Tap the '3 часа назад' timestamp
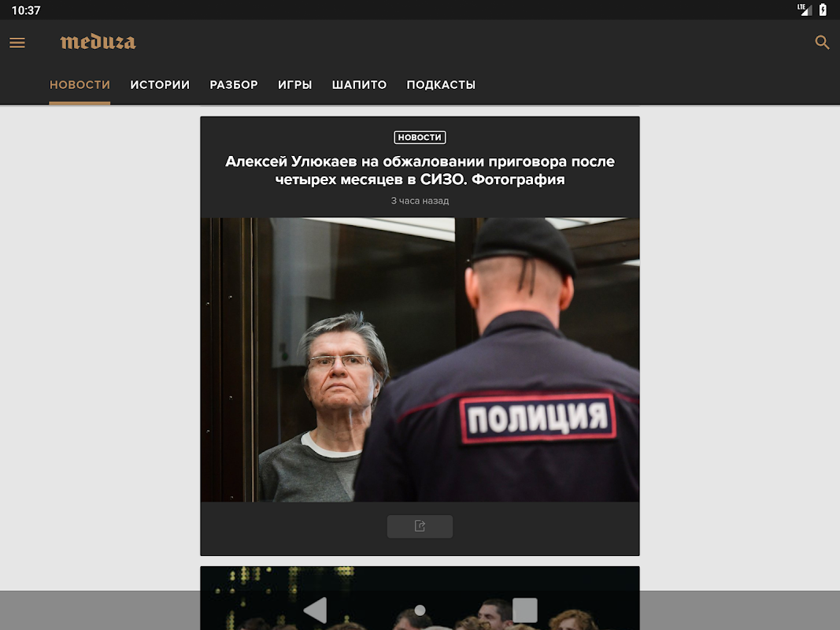840x630 pixels. (x=420, y=201)
